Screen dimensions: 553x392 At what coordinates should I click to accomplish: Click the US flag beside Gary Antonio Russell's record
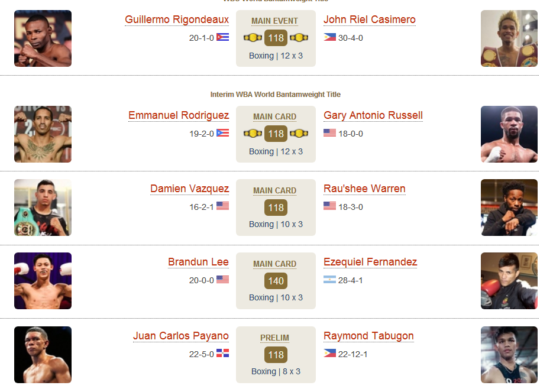[x=330, y=133]
